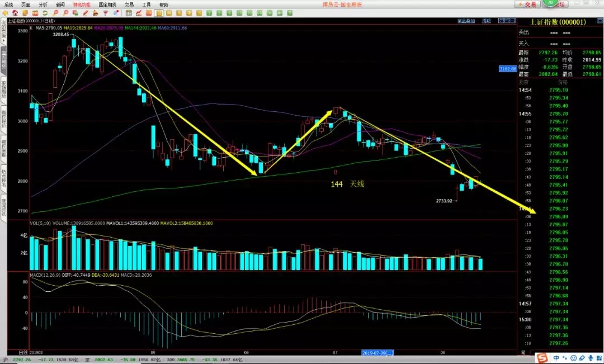Click the MA60:2911.66 moving average label
Viewport: 604px width, 364px height.
tap(172, 28)
